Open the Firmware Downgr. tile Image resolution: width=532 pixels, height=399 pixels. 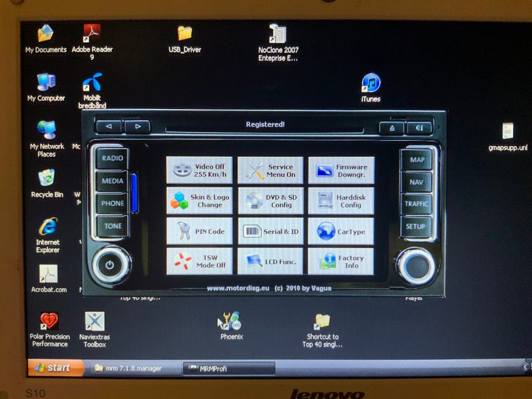(x=341, y=170)
